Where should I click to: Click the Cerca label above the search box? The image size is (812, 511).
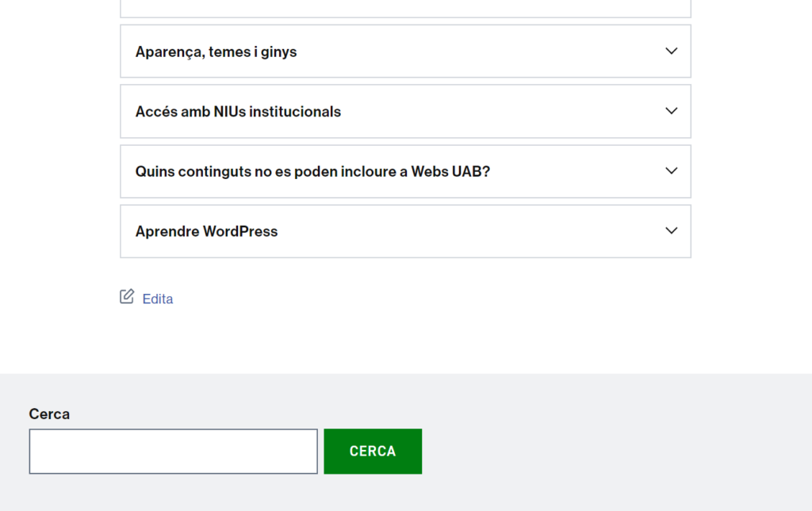tap(49, 414)
